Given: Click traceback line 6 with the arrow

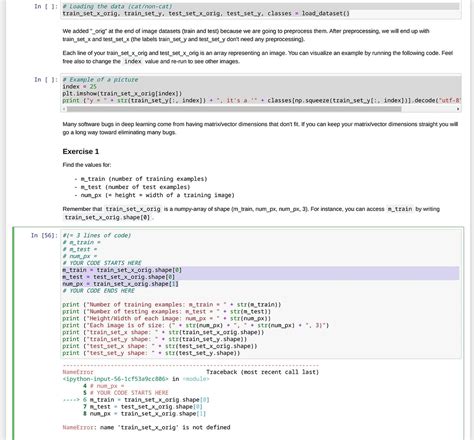Looking at the screenshot, I should (136, 400).
